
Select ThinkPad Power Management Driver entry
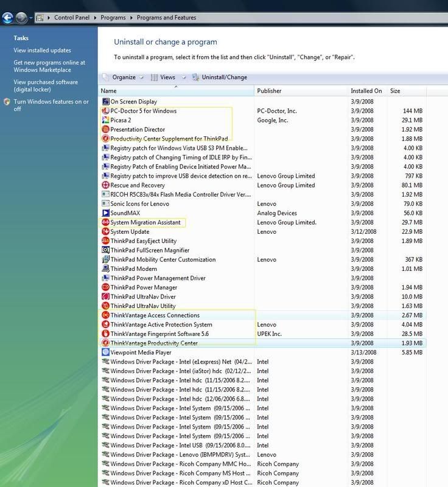pyautogui.click(x=263, y=278)
